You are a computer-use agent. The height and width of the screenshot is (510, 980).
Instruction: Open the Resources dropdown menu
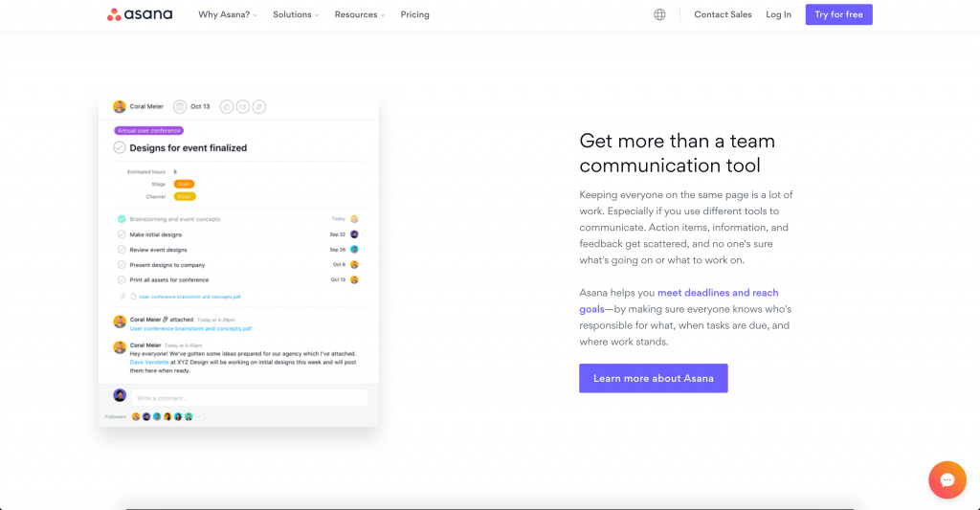pos(360,14)
